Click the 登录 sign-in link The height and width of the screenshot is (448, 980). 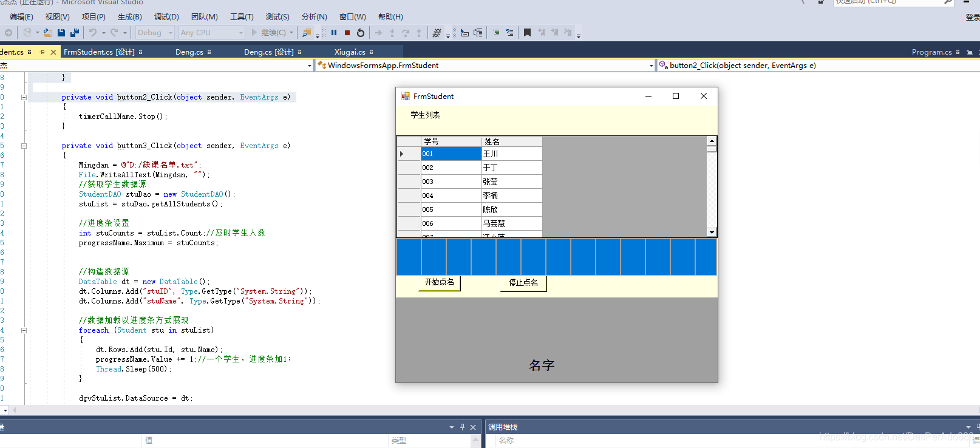tap(973, 17)
